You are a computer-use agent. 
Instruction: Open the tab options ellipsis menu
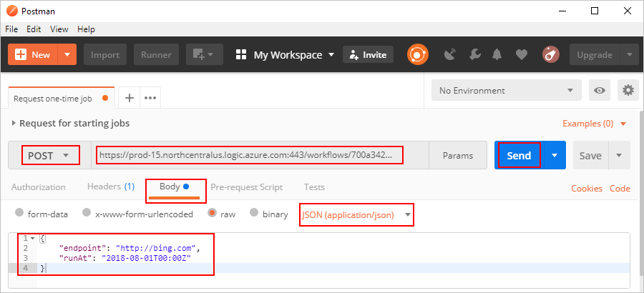[x=150, y=98]
